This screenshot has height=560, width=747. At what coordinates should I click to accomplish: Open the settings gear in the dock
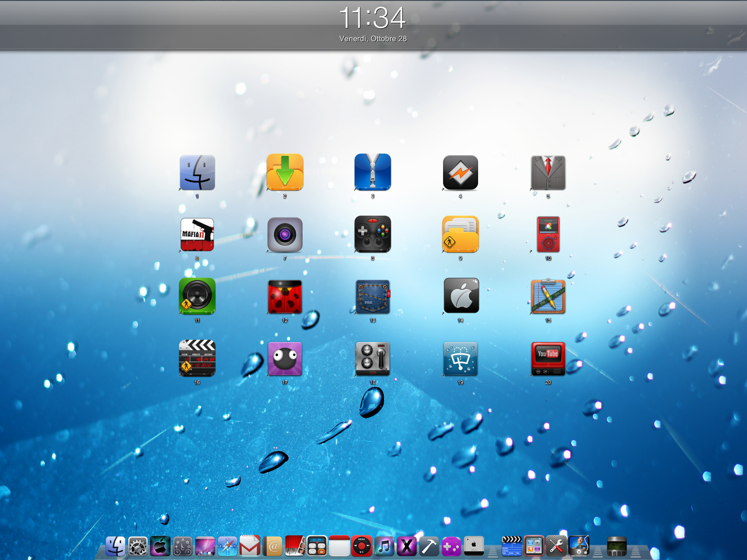click(138, 546)
